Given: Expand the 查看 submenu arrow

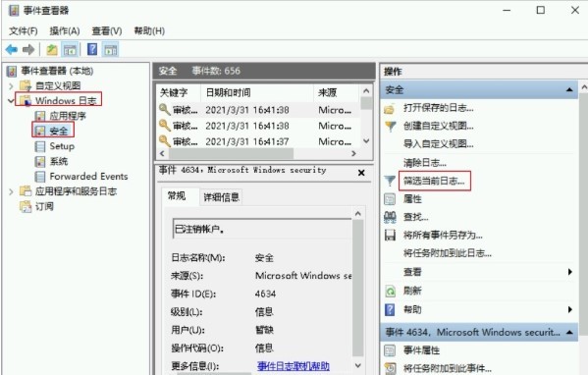Looking at the screenshot, I should [570, 272].
